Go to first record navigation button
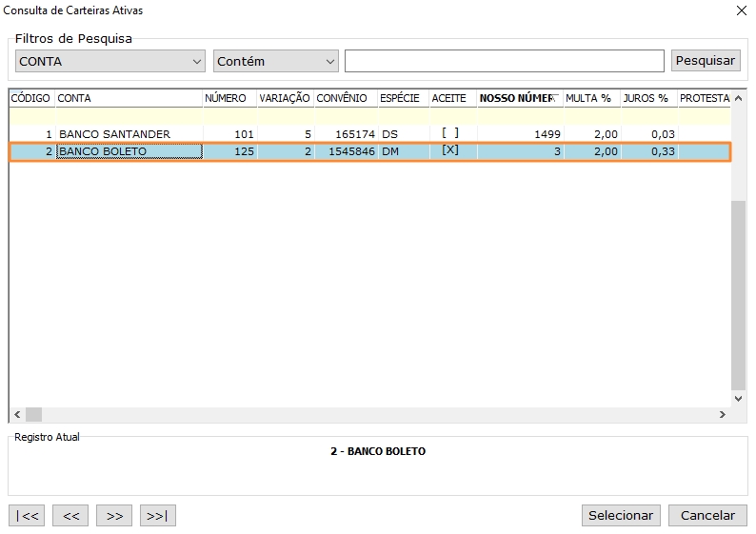Viewport: 756px width, 534px height. tap(27, 515)
